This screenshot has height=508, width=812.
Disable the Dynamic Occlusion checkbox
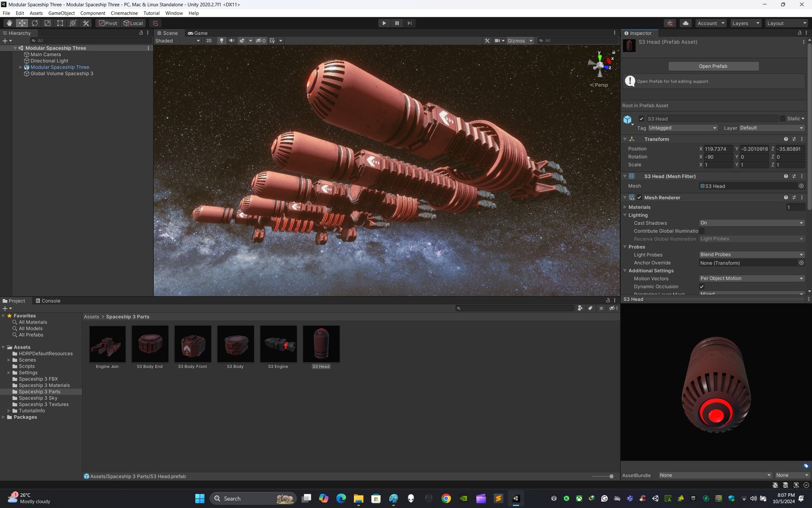[x=702, y=286]
